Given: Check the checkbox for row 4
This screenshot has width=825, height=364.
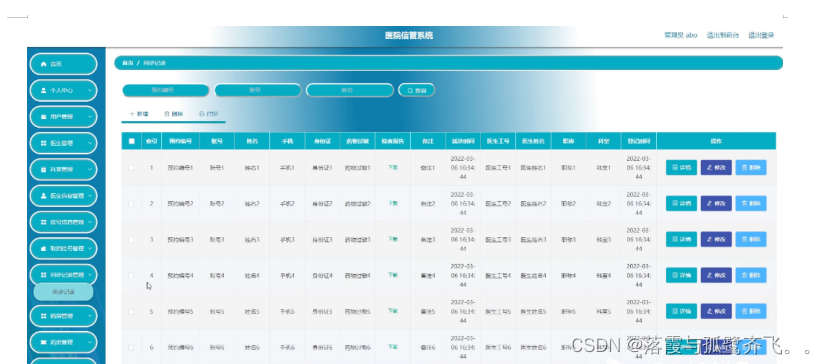Looking at the screenshot, I should pos(131,275).
